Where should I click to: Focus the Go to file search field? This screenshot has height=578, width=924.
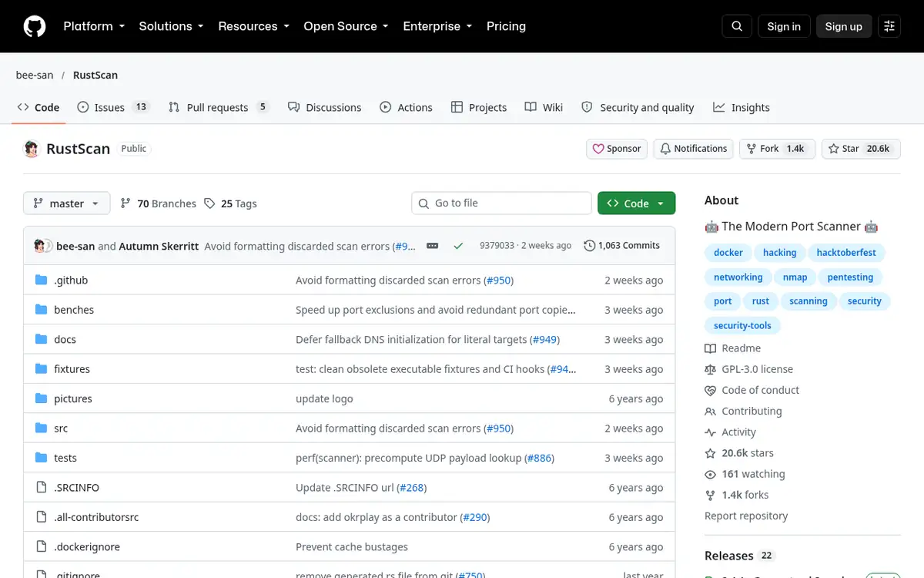click(502, 203)
